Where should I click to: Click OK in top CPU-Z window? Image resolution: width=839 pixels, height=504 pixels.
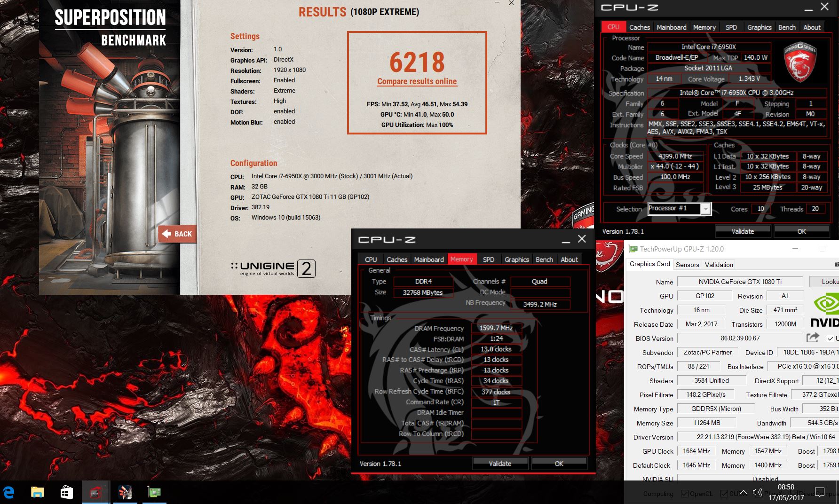(x=801, y=231)
